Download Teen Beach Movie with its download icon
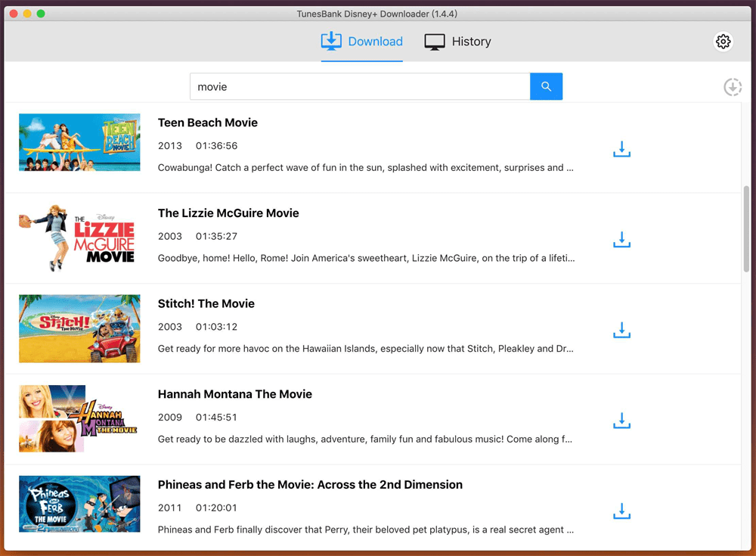756x556 pixels. 621,149
